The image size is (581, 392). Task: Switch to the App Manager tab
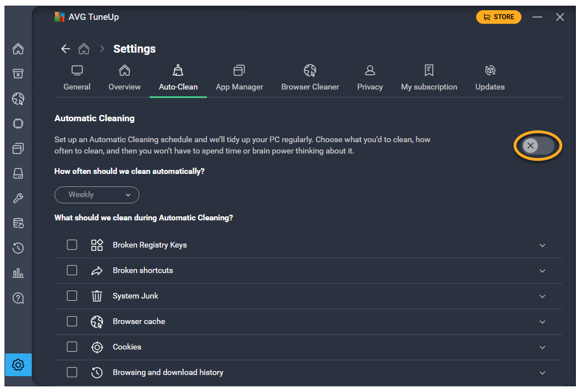coord(239,78)
